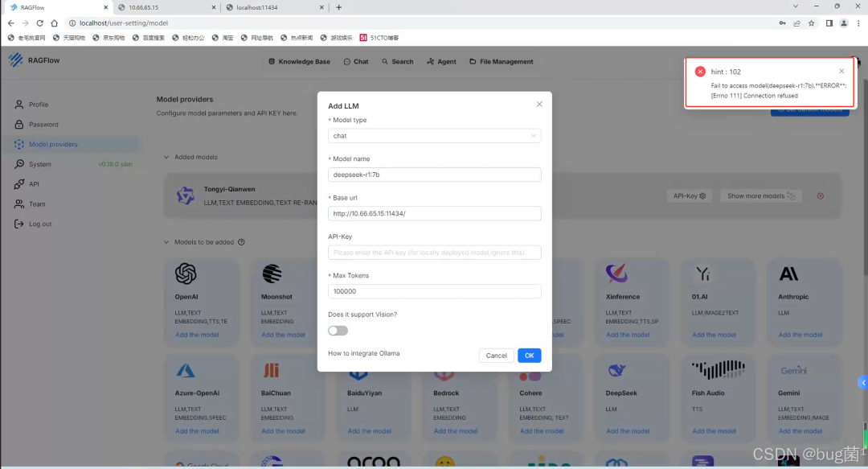
Task: Click the red error icon in notification
Action: [x=700, y=72]
